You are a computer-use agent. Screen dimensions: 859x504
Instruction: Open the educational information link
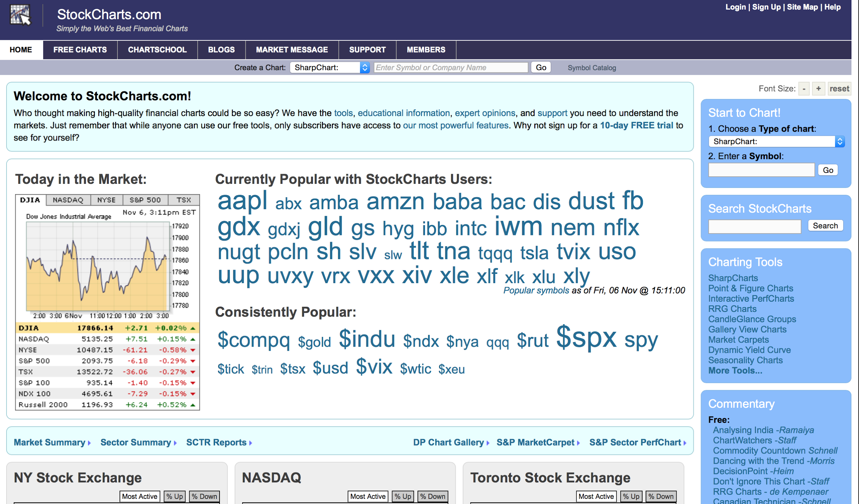click(404, 113)
